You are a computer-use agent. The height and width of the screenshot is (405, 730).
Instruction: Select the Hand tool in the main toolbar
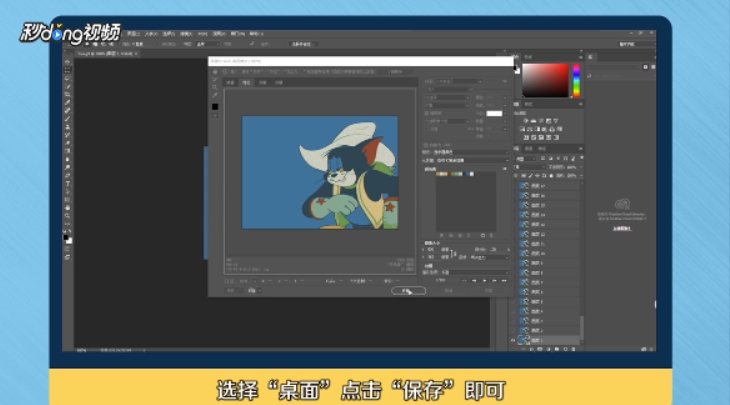coord(68,208)
